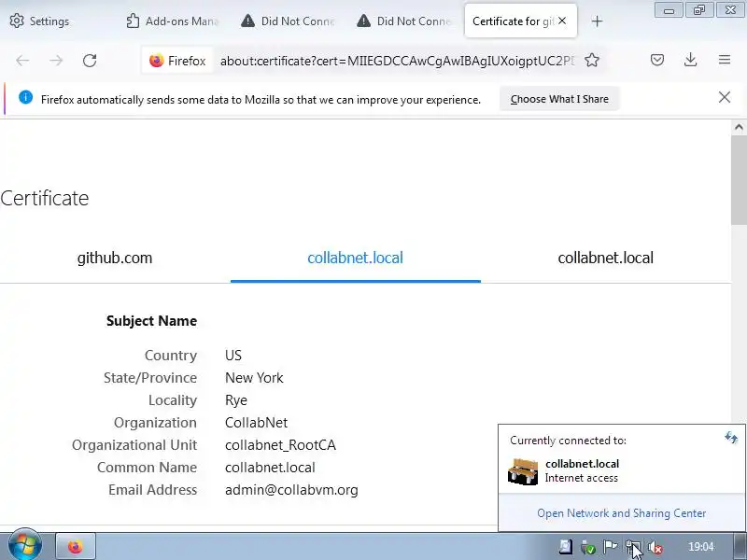This screenshot has height=560, width=747.
Task: Click the vertical scrollbar thumb
Action: coord(739,178)
